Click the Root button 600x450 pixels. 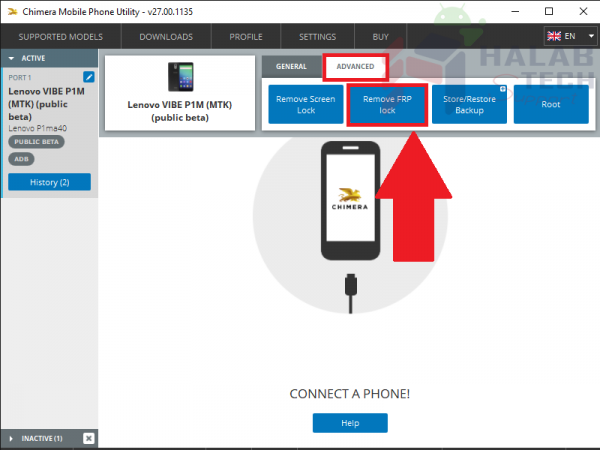click(x=551, y=104)
